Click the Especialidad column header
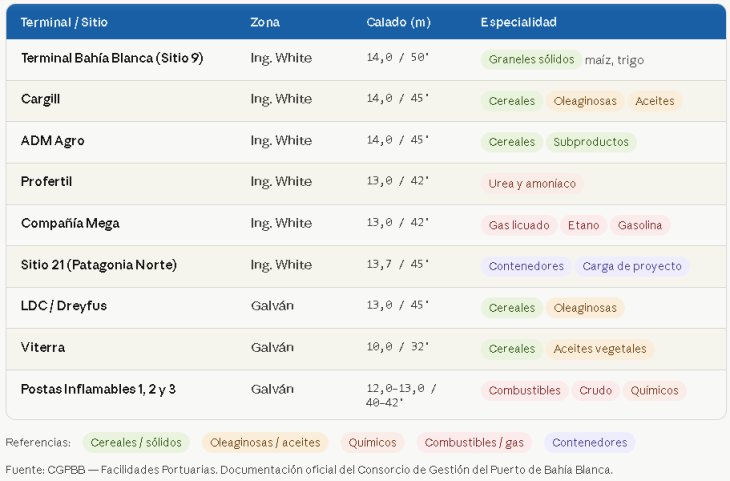This screenshot has height=481, width=730. point(518,22)
